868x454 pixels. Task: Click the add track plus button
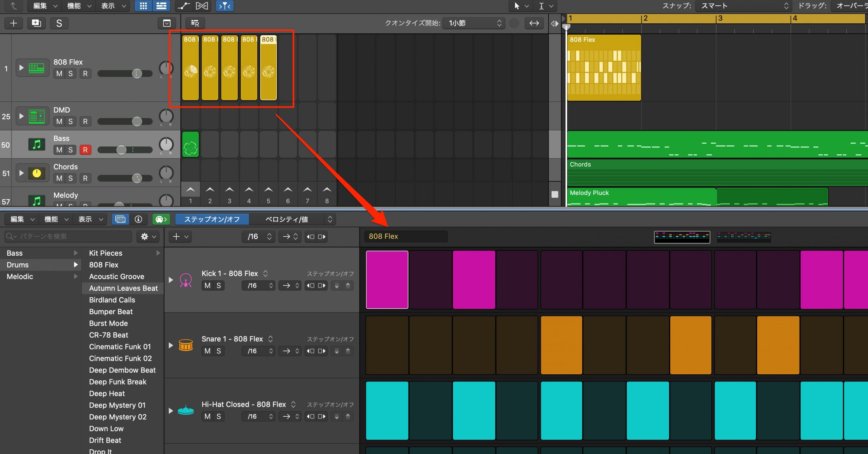14,23
